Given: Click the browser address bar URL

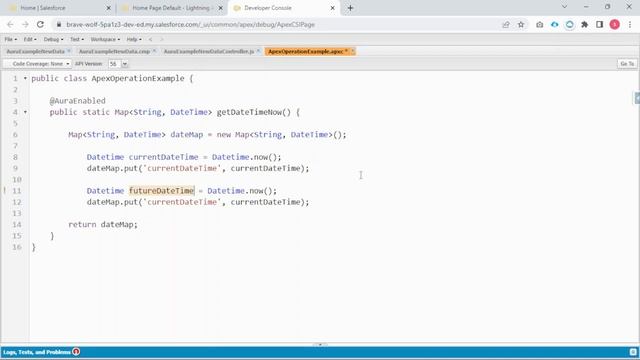Looking at the screenshot, I should pos(190,24).
